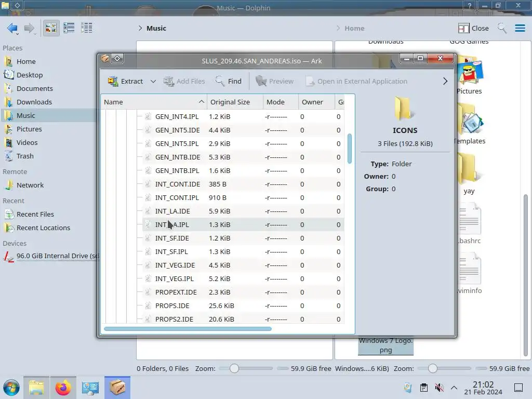This screenshot has height=399, width=532.
Task: Open Documents in Places sidebar
Action: tap(49, 88)
